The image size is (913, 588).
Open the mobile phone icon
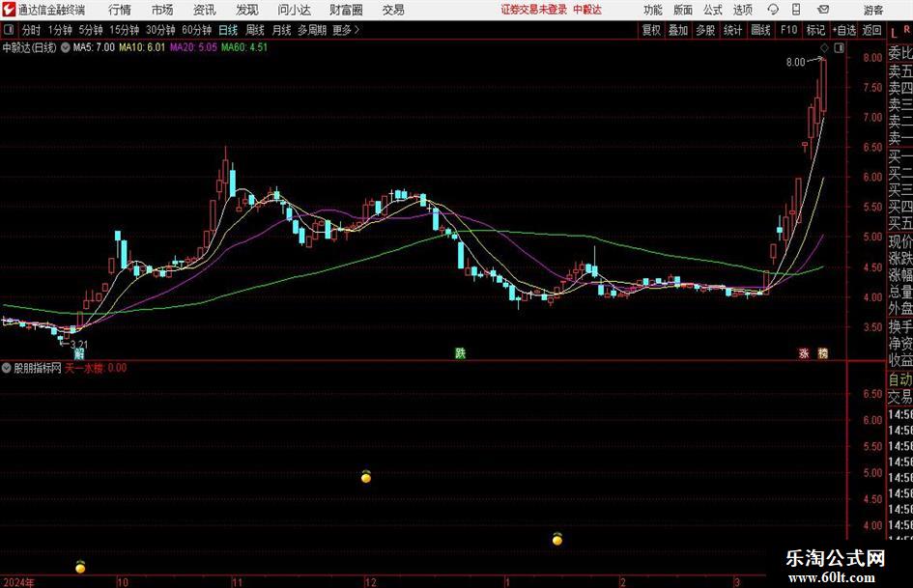click(796, 10)
